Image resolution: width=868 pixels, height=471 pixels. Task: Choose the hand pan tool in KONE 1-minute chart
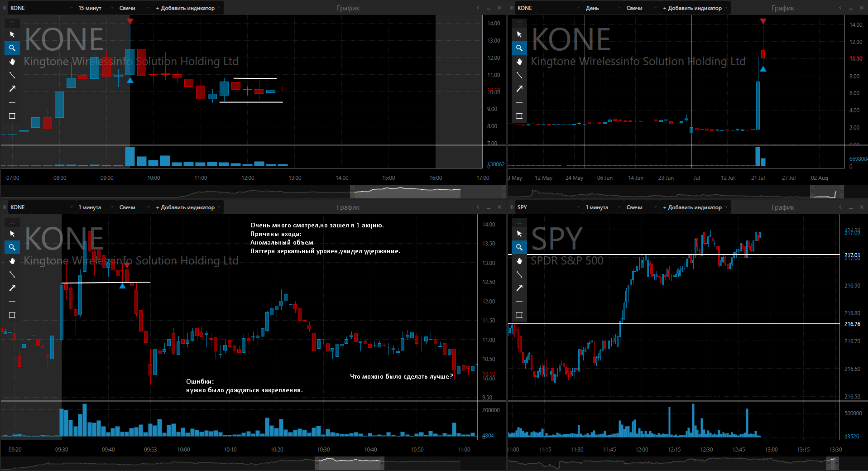pyautogui.click(x=12, y=261)
